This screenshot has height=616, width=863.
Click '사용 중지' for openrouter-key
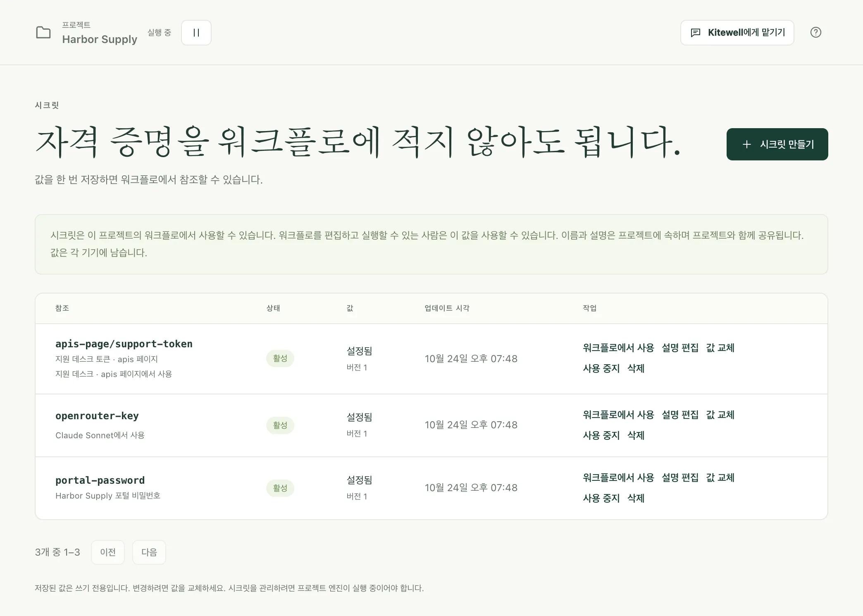(601, 435)
